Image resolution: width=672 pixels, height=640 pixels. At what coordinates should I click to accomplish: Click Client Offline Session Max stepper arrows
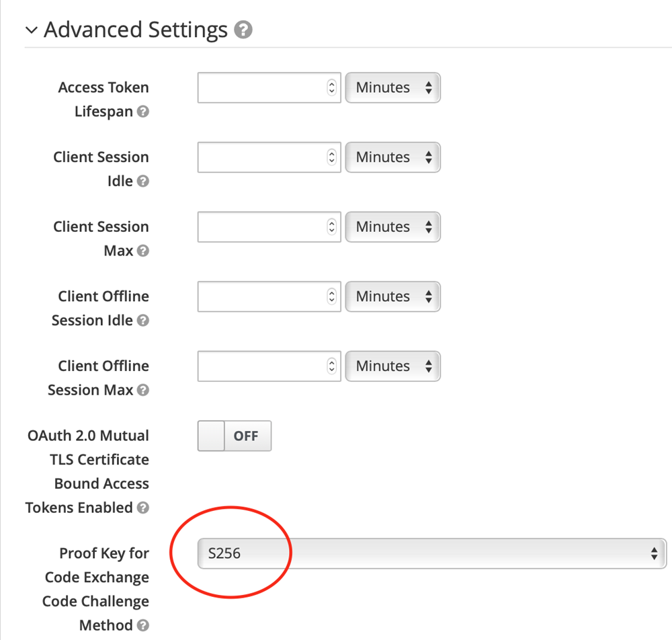(x=331, y=366)
